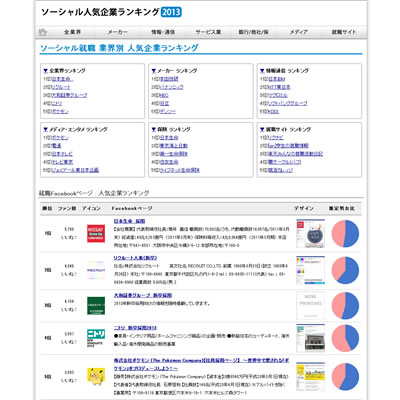Open 大和証券グループ link in 全業界 ranking box
400x400 pixels.
(x=69, y=95)
